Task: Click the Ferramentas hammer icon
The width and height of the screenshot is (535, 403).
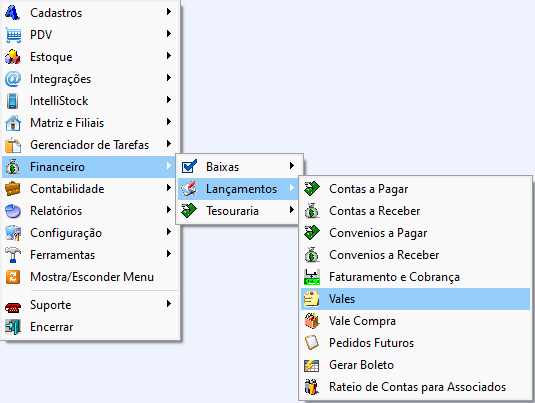Action: [13, 255]
